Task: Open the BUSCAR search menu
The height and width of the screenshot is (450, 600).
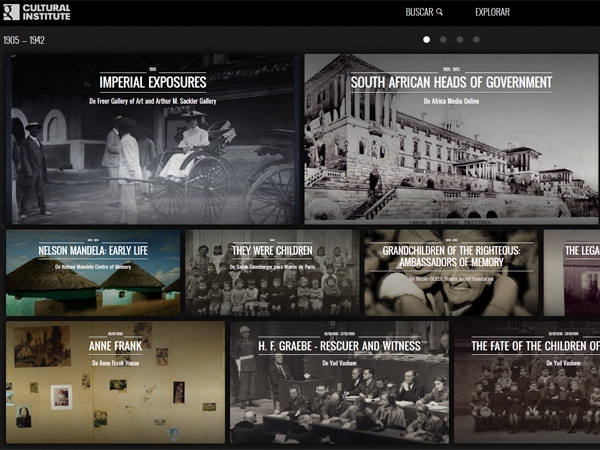Action: pyautogui.click(x=420, y=13)
